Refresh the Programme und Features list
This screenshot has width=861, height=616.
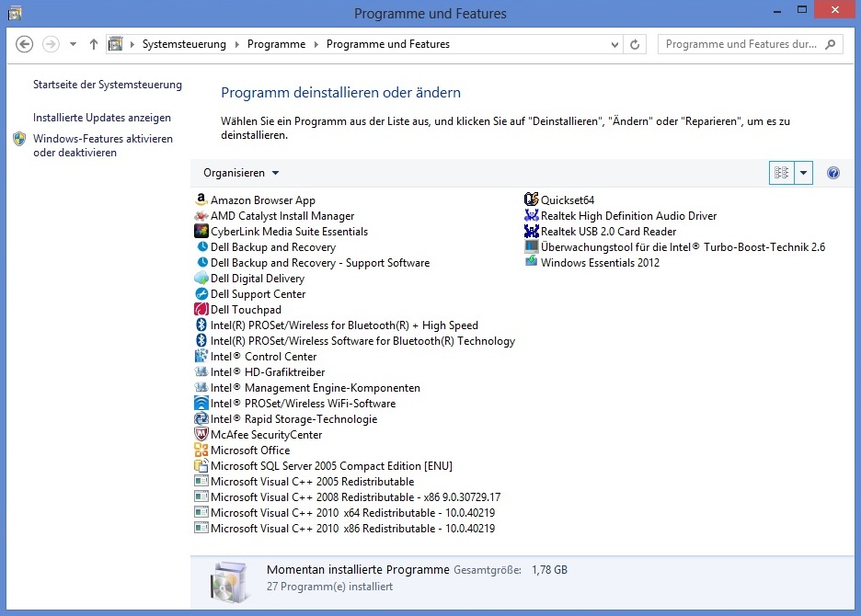(635, 44)
